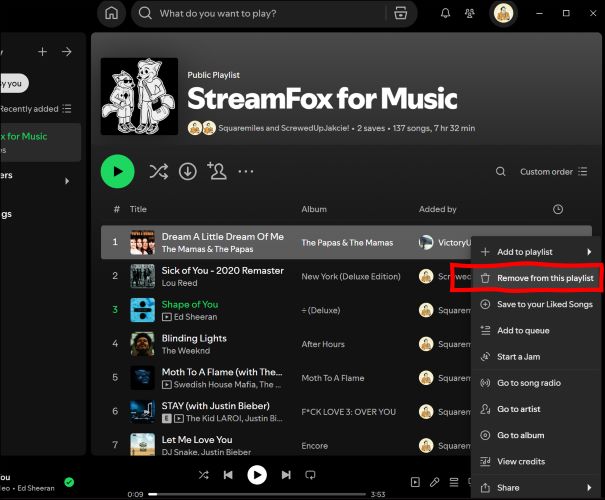Screen dimensions: 605x500
Task: Expand the Share submenu arrow
Action: (589, 488)
